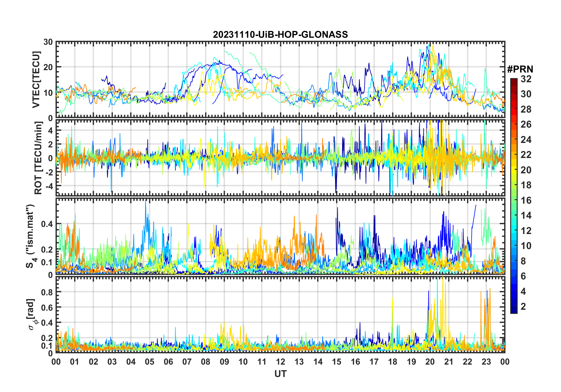Image resolution: width=561 pixels, height=392 pixels.
Task: Click ROT panel y-tick label -2
Action: coord(49,172)
